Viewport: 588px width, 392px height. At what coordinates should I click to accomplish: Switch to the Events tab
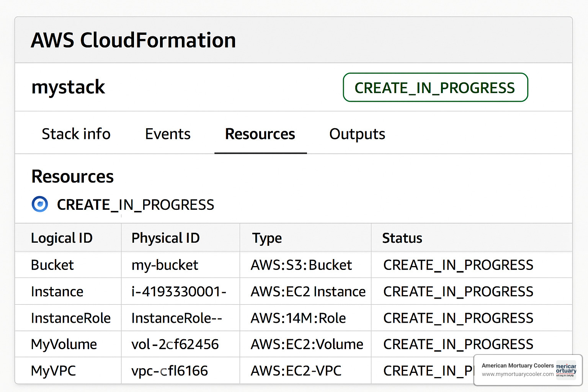[x=168, y=134]
